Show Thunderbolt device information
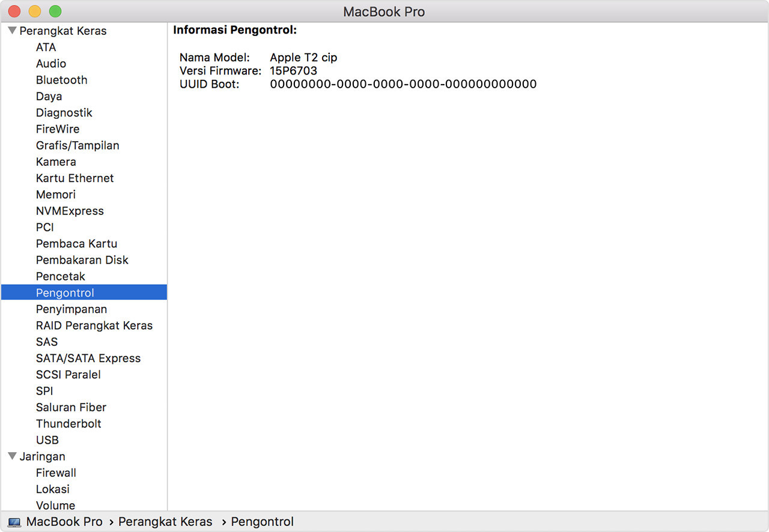The image size is (769, 532). pyautogui.click(x=68, y=423)
